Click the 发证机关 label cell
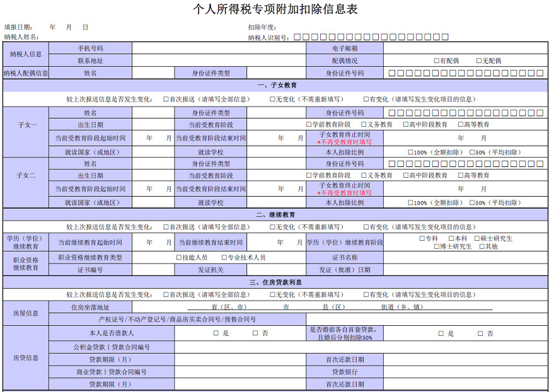 click(x=211, y=270)
